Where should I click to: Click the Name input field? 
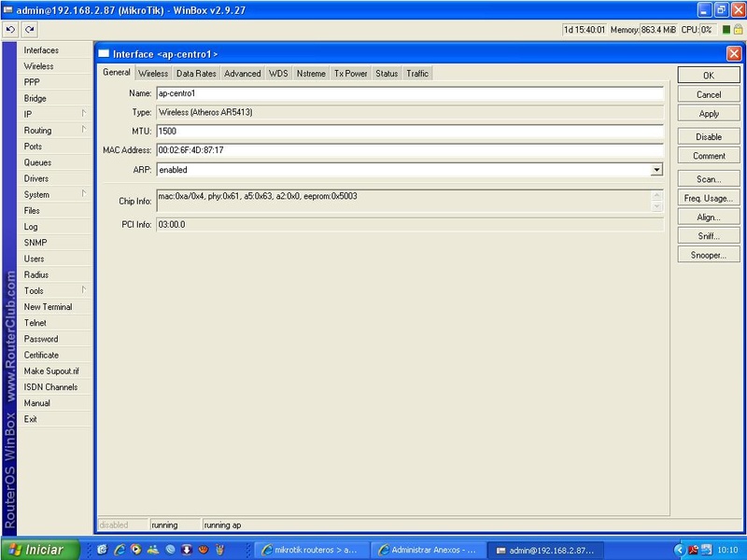click(410, 93)
